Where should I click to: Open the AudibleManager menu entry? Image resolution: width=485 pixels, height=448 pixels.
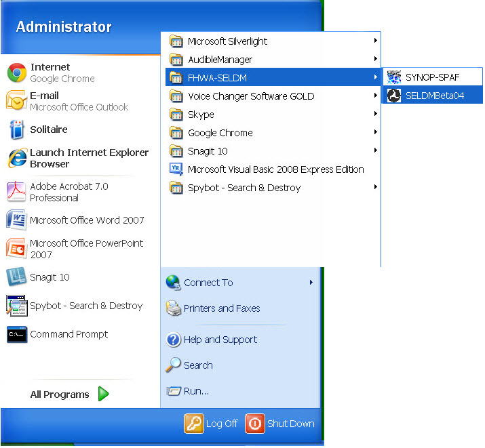point(220,60)
